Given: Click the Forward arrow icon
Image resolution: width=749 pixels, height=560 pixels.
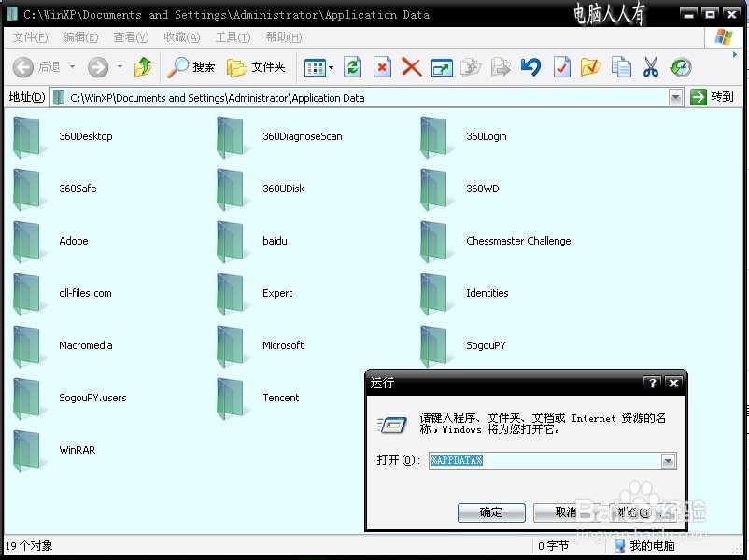Looking at the screenshot, I should click(98, 67).
